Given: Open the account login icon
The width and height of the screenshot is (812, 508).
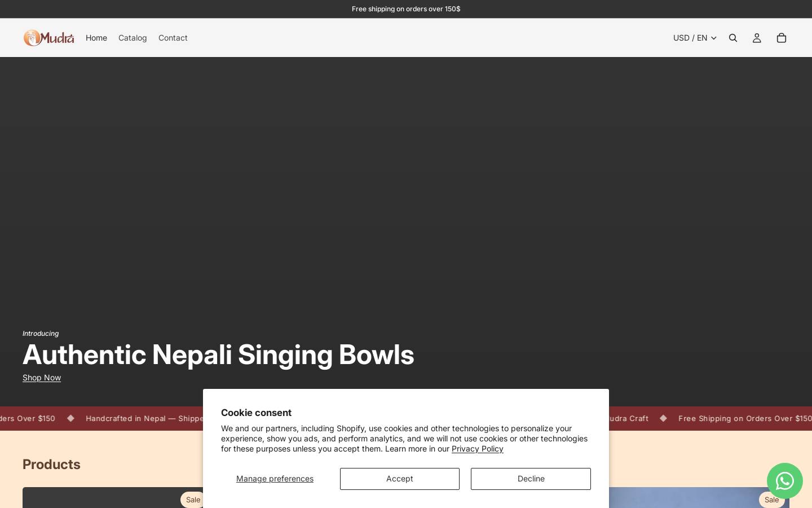Looking at the screenshot, I should [x=757, y=38].
